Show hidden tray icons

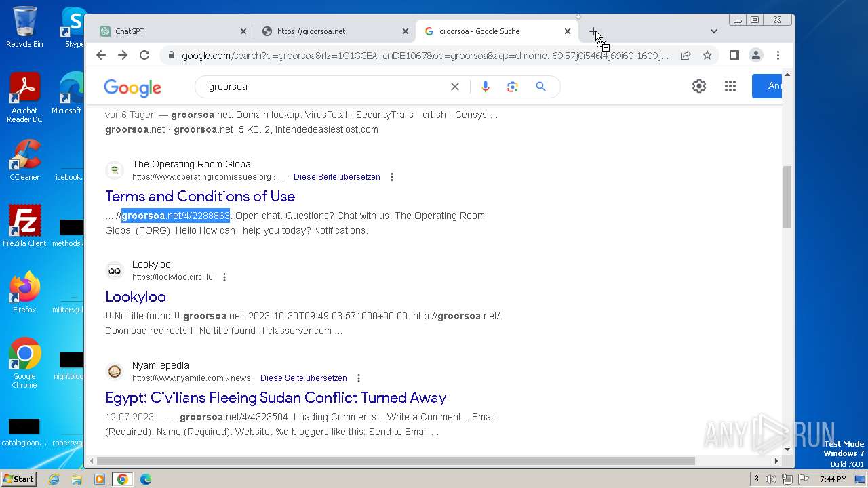(x=756, y=479)
